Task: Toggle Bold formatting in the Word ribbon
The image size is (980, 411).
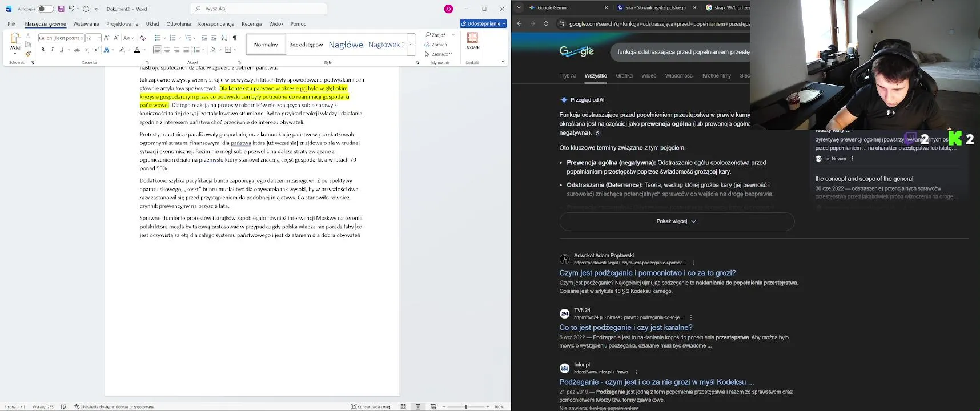Action: point(43,50)
